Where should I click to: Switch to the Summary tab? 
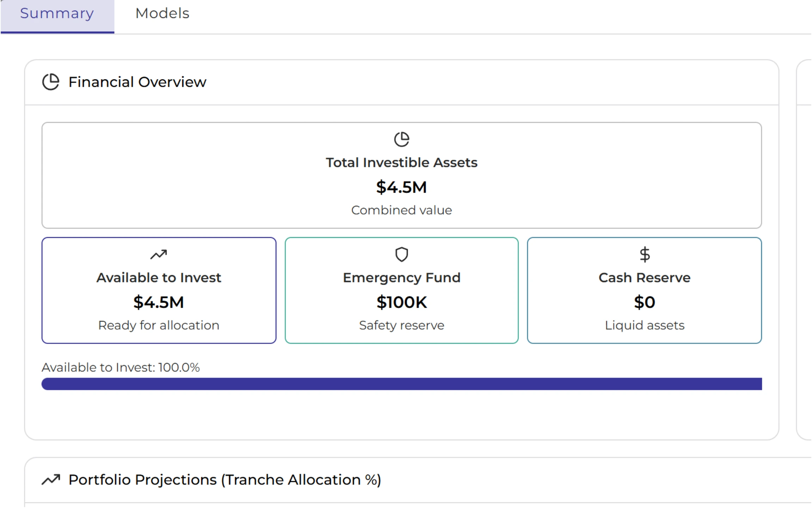(57, 16)
